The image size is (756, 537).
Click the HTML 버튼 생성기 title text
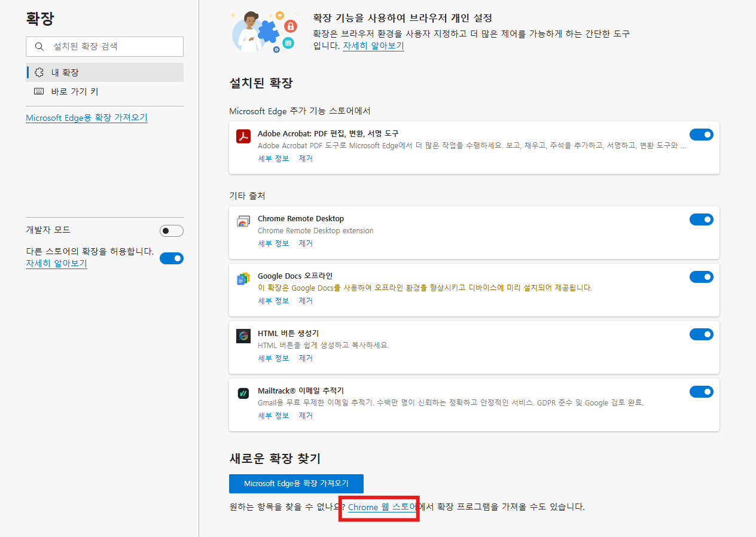coord(288,333)
